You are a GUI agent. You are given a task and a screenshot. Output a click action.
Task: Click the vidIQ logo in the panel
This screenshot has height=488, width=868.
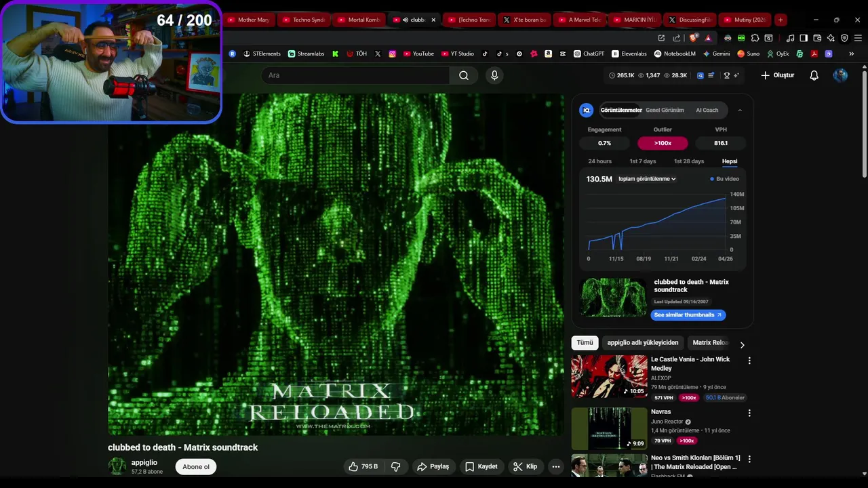pos(587,110)
